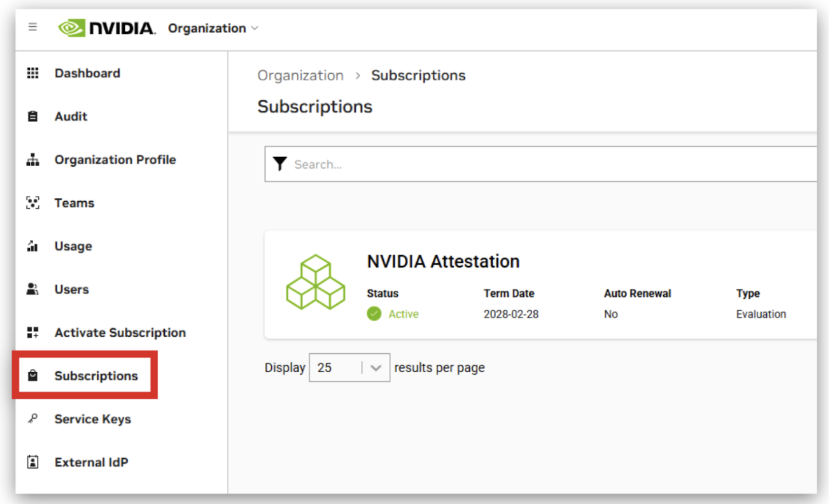Open External IdP menu item

tap(91, 463)
